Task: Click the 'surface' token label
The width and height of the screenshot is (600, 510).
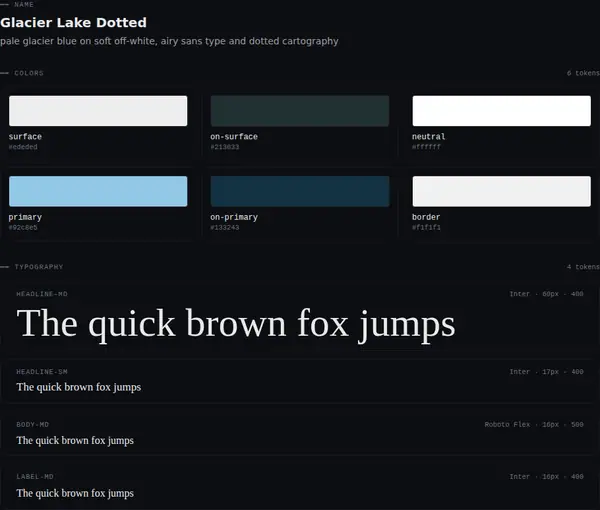Action: [x=25, y=137]
